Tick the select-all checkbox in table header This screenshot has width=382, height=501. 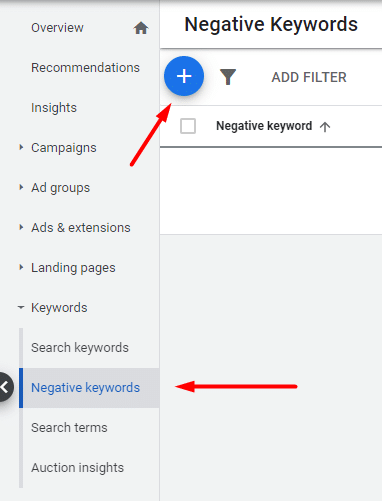click(x=188, y=126)
